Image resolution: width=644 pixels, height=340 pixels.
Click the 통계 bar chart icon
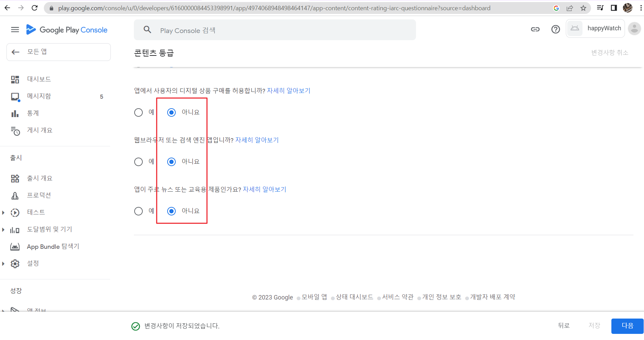coord(15,113)
